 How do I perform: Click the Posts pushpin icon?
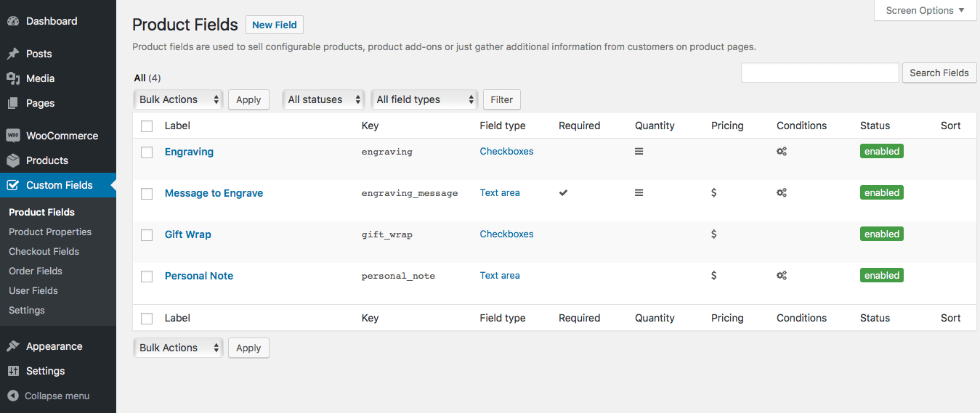(13, 54)
